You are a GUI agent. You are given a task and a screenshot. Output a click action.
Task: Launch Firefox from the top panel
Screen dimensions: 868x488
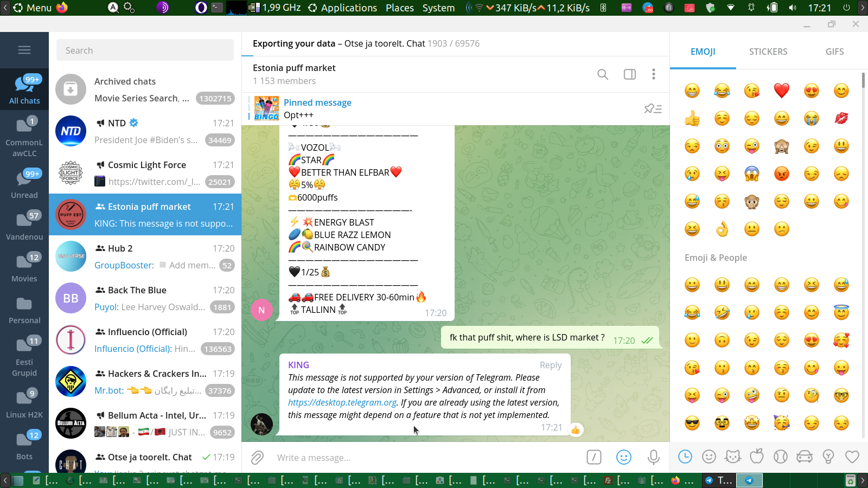point(62,8)
